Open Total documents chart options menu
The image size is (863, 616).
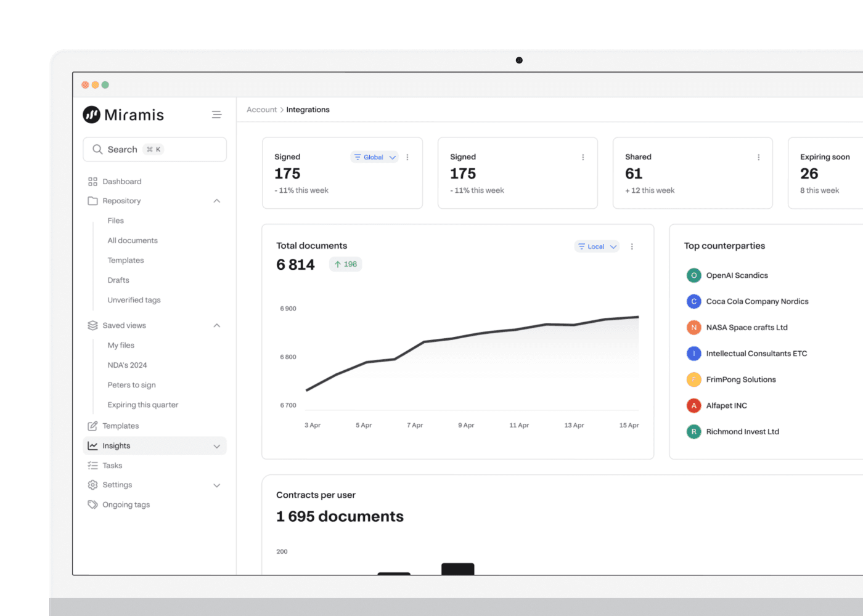pyautogui.click(x=632, y=246)
